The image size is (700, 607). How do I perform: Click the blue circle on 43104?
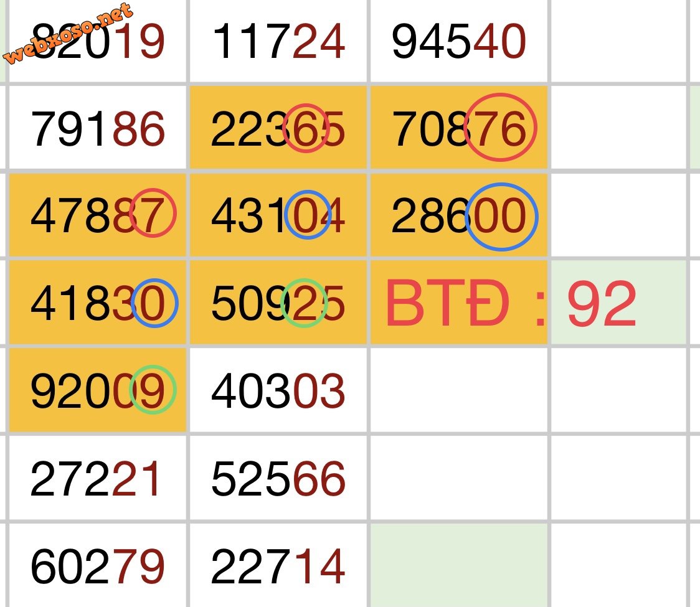coord(307,215)
